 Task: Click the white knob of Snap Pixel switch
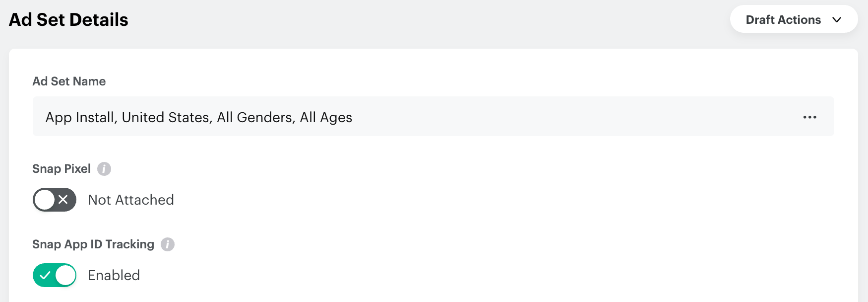pos(45,200)
